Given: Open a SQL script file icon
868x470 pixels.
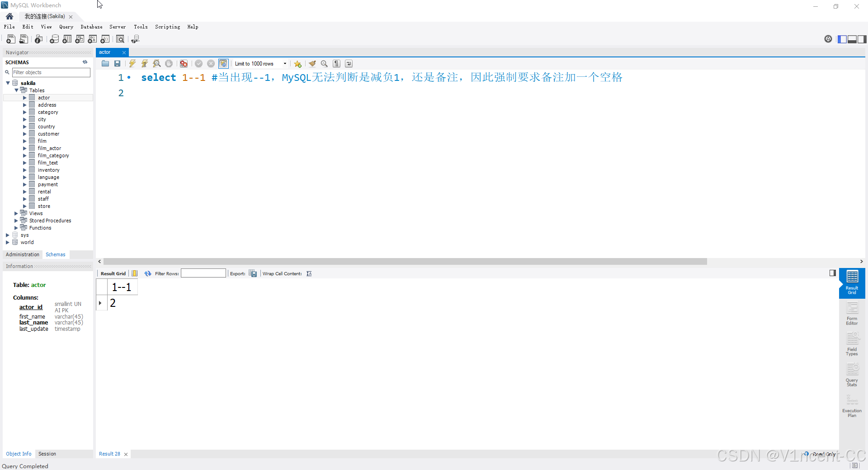Looking at the screenshot, I should [24, 39].
